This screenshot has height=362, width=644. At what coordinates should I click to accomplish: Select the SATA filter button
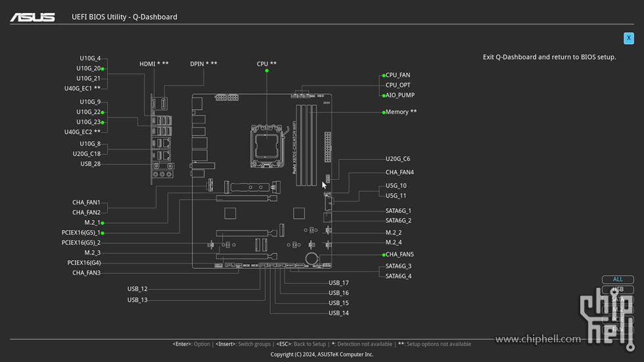tap(617, 299)
